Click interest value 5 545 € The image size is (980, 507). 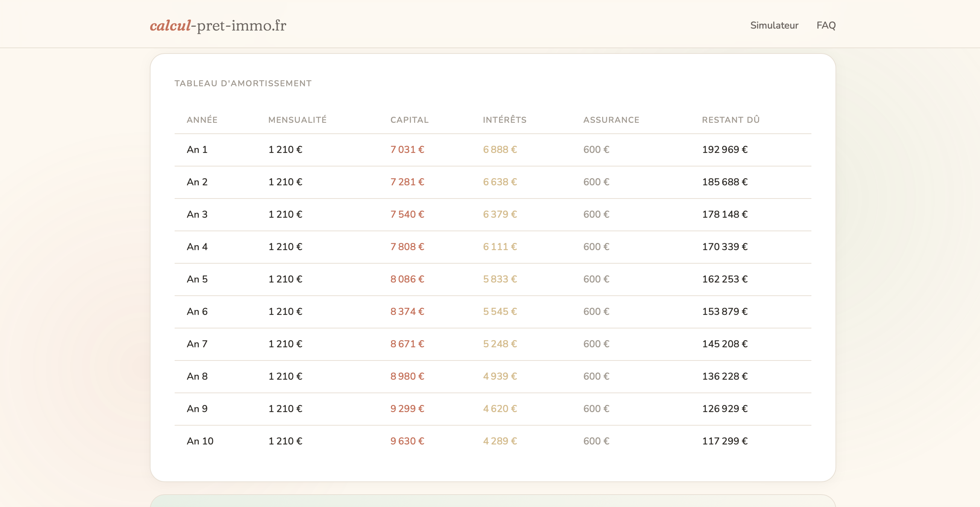pos(500,312)
